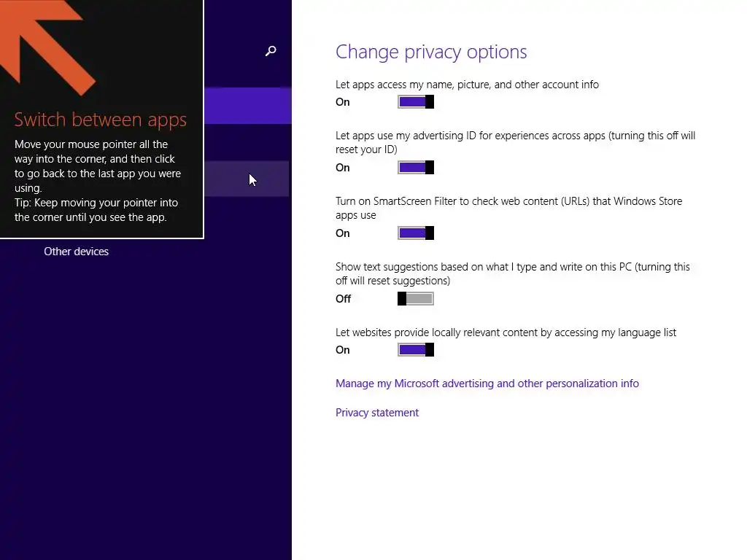Toggle off language list access for websites
The image size is (747, 560).
tap(416, 350)
